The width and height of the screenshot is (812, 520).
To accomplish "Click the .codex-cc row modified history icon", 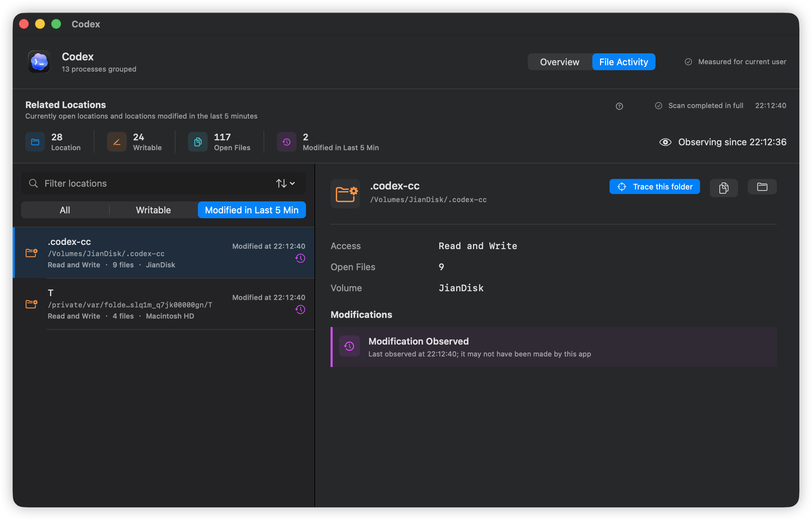I will pyautogui.click(x=300, y=259).
